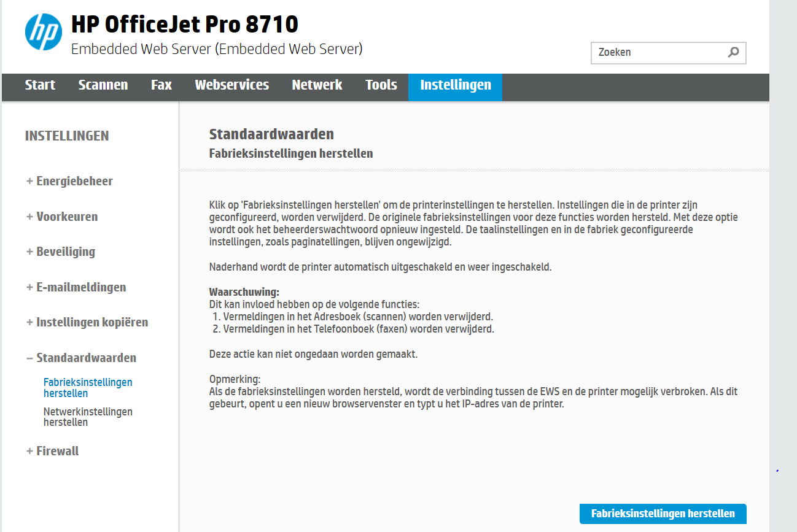Open Netwerkinstellingen herstellen sidebar link
Image resolution: width=797 pixels, height=532 pixels.
coord(88,417)
